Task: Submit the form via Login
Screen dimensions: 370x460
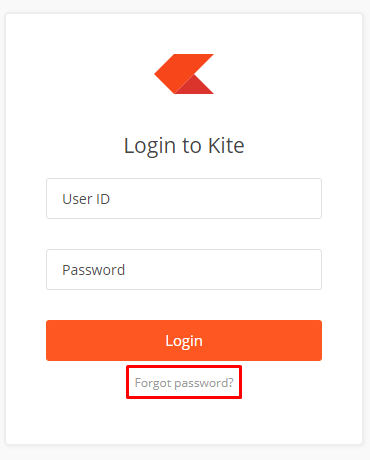Action: [x=184, y=340]
